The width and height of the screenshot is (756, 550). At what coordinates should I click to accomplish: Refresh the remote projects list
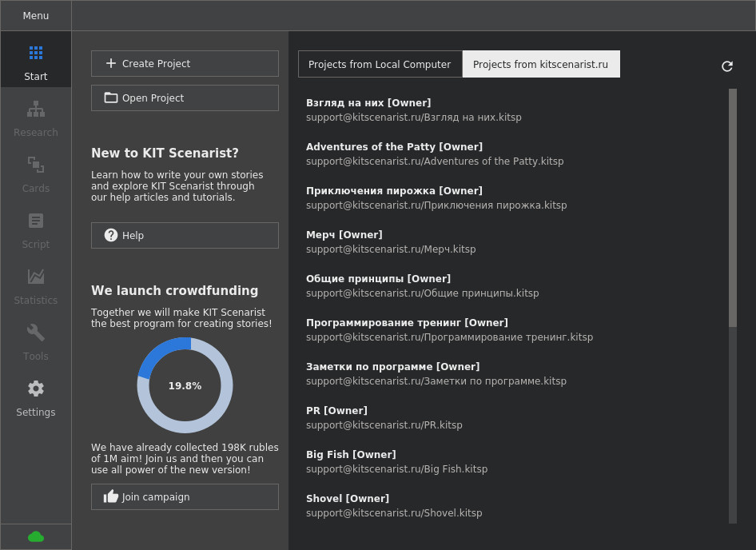(x=727, y=66)
